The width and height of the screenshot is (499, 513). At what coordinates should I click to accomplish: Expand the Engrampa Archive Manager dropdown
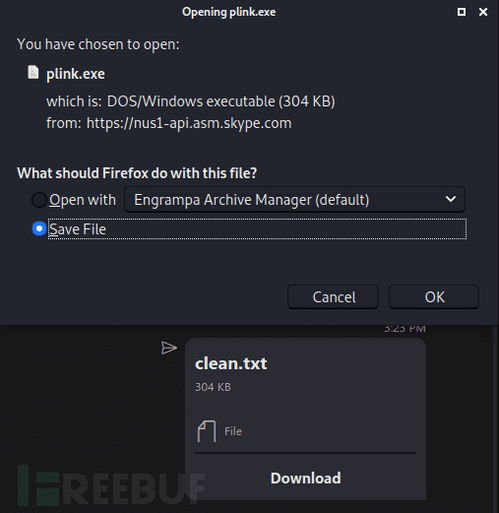294,200
